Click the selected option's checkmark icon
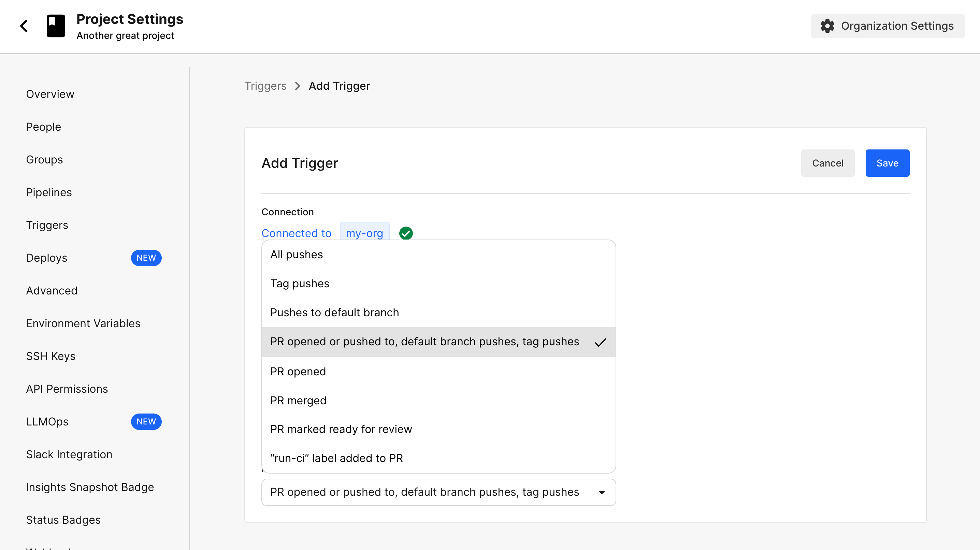This screenshot has width=980, height=550. click(600, 342)
